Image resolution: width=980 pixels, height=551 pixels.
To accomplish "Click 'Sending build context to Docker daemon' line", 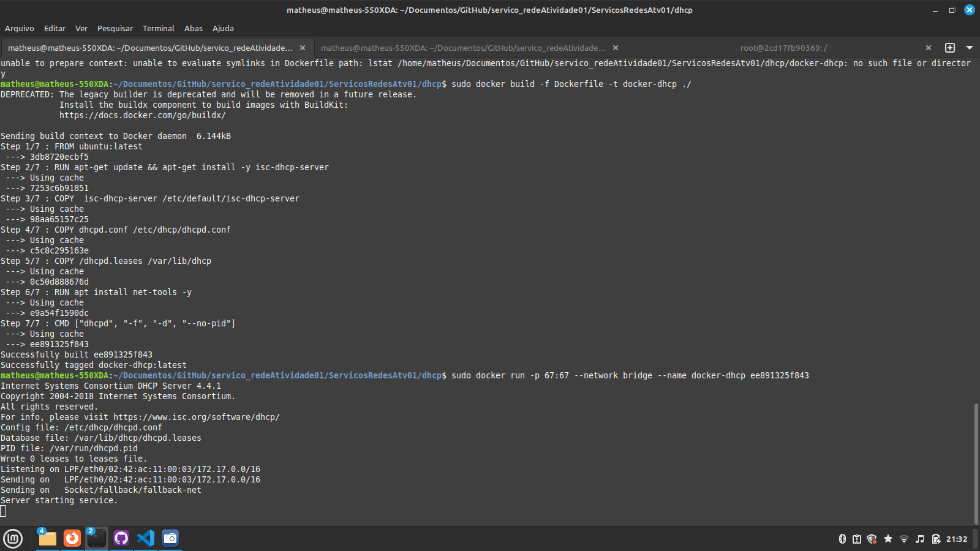I will click(116, 136).
